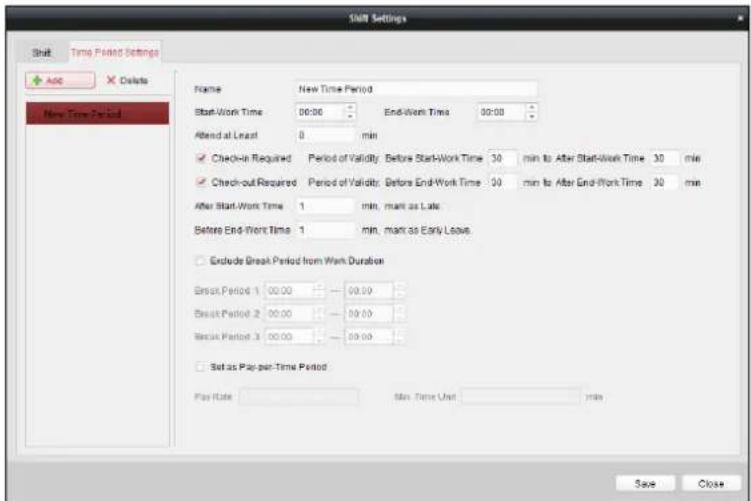751x501 pixels.
Task: Click the After Start-Work Time validity minutes field
Action: pos(665,158)
